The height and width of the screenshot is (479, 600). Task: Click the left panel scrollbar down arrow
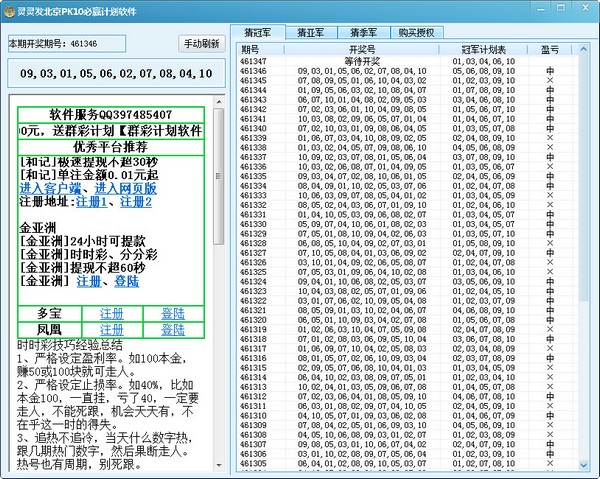tap(219, 465)
